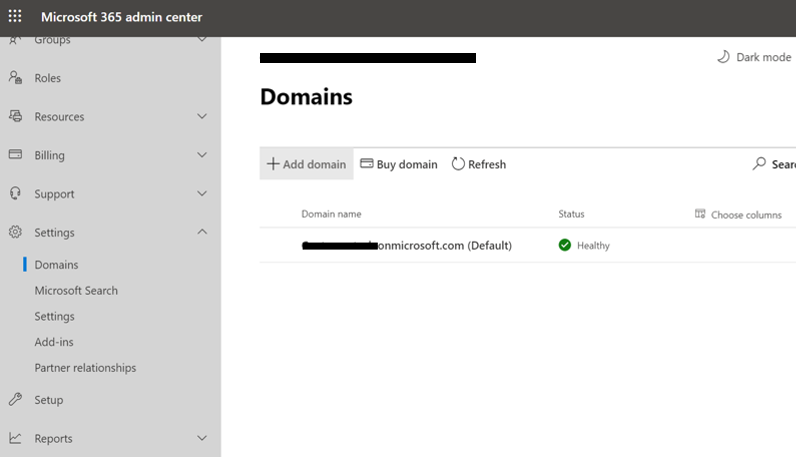This screenshot has width=796, height=457.
Task: Select Add-ins in the sidebar
Action: click(x=54, y=342)
